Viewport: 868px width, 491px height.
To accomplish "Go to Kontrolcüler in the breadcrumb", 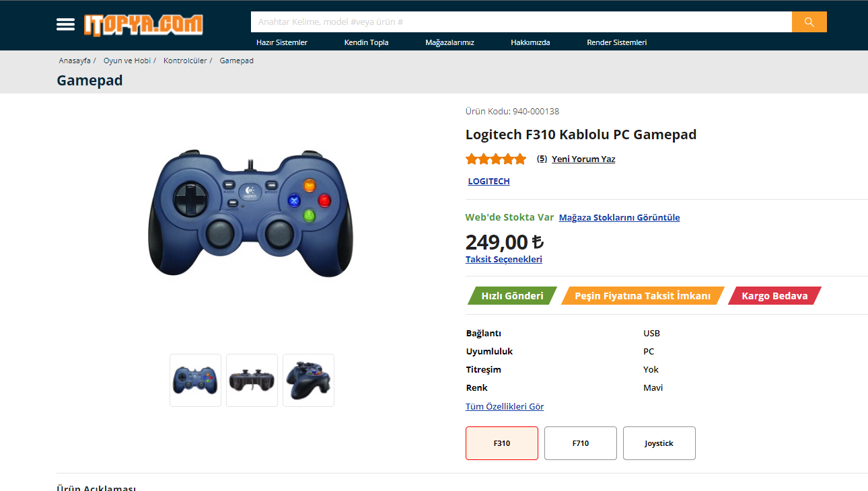I will pos(185,61).
